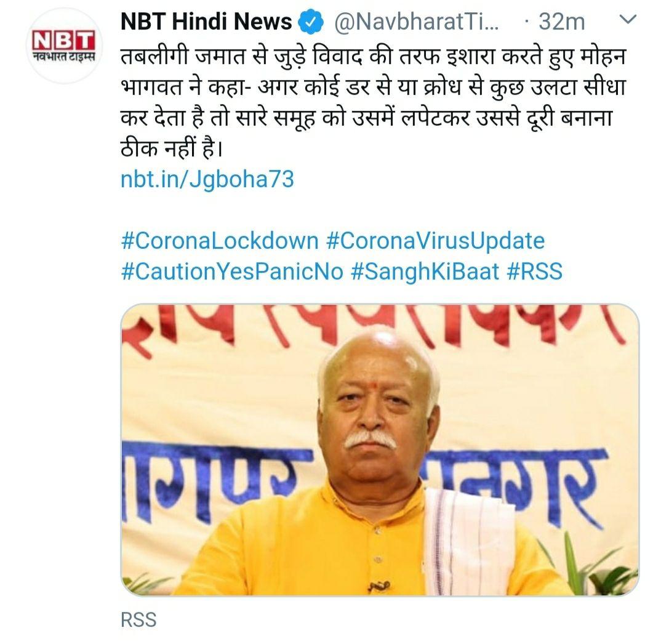Open the #CautionYesPanicNo hashtag
661x644 pixels.
click(232, 272)
